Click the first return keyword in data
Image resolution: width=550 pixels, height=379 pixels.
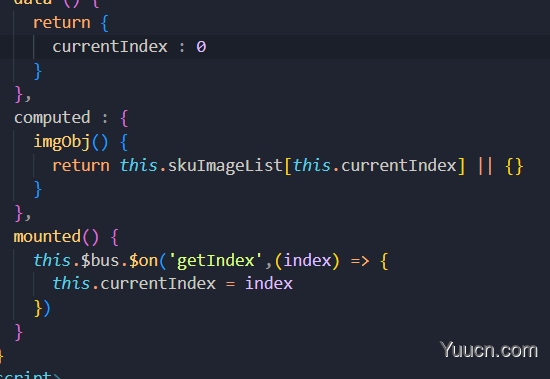[62, 23]
